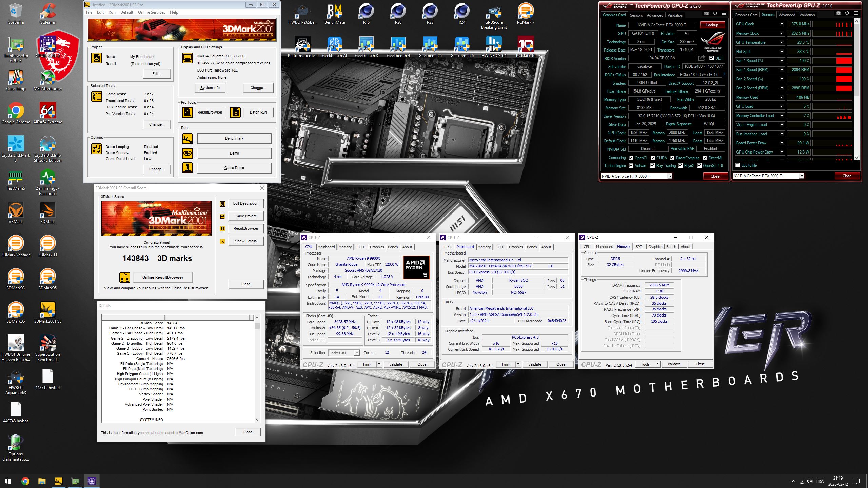The image size is (868, 488).
Task: Click the 3DMark2001 Benchmark run icon
Action: pyautogui.click(x=188, y=139)
